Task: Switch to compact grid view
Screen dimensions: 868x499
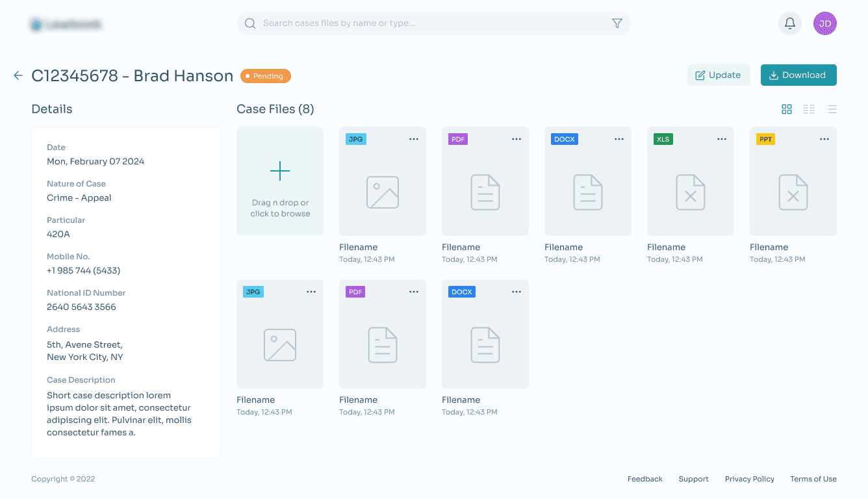Action: click(809, 109)
